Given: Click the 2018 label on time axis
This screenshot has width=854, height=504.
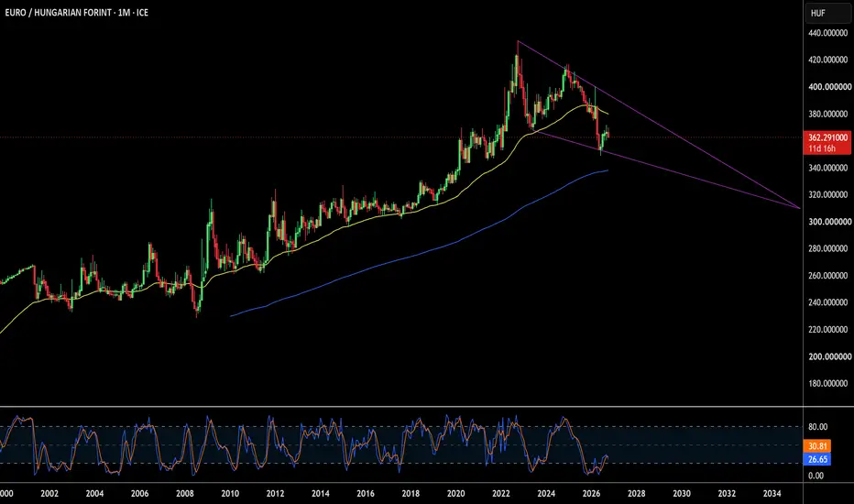Looking at the screenshot, I should [x=411, y=494].
